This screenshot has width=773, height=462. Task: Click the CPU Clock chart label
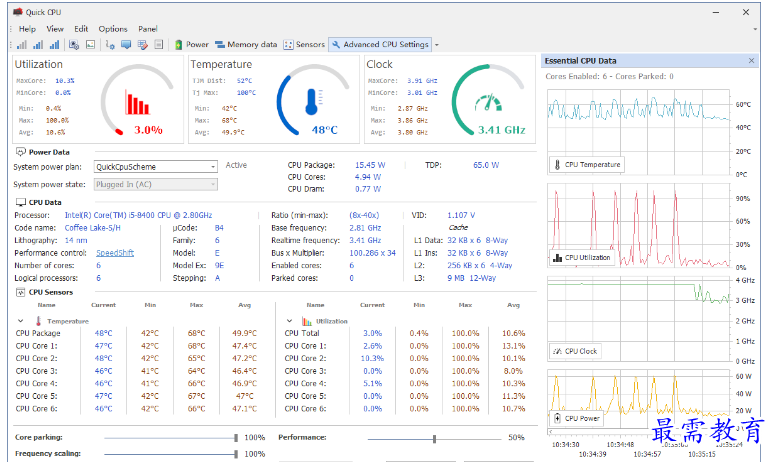(575, 351)
